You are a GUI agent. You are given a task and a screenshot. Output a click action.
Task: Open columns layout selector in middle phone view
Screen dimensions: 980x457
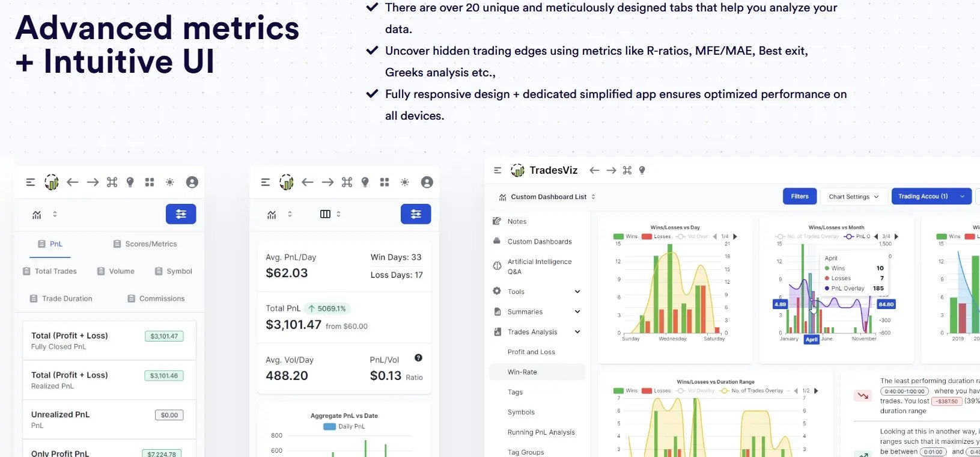click(330, 214)
